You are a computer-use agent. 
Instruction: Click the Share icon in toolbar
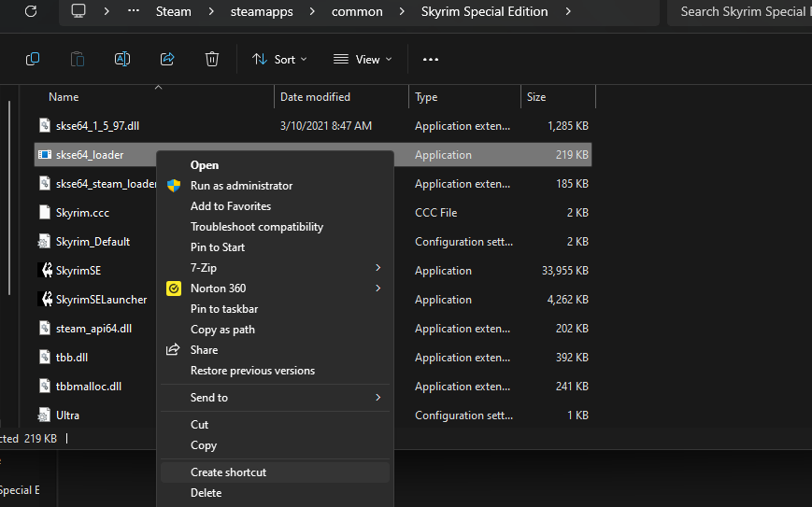point(167,59)
